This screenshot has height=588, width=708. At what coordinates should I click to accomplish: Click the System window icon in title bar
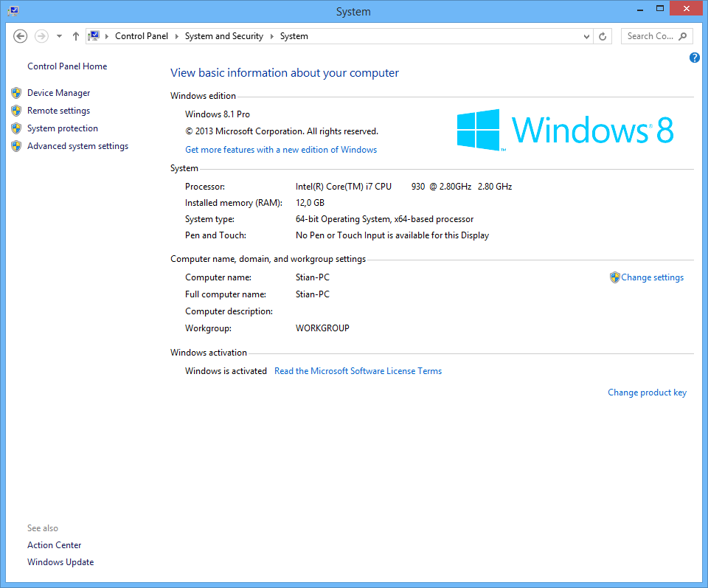point(13,11)
